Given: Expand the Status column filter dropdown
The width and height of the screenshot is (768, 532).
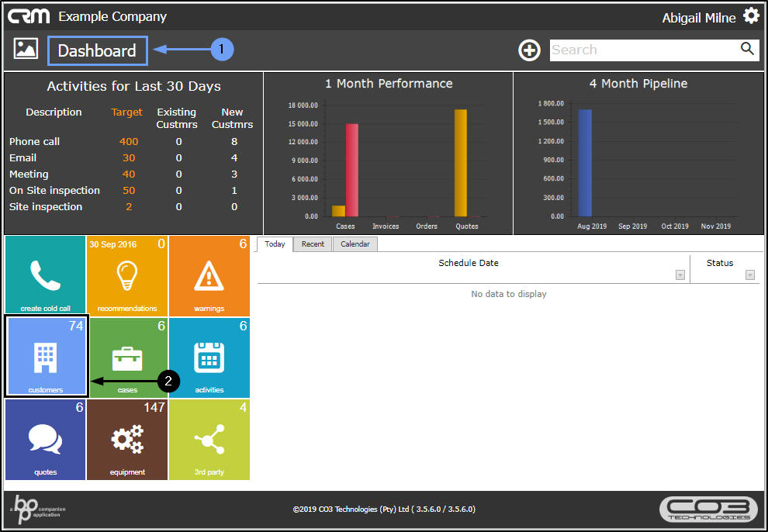Looking at the screenshot, I should [x=750, y=275].
